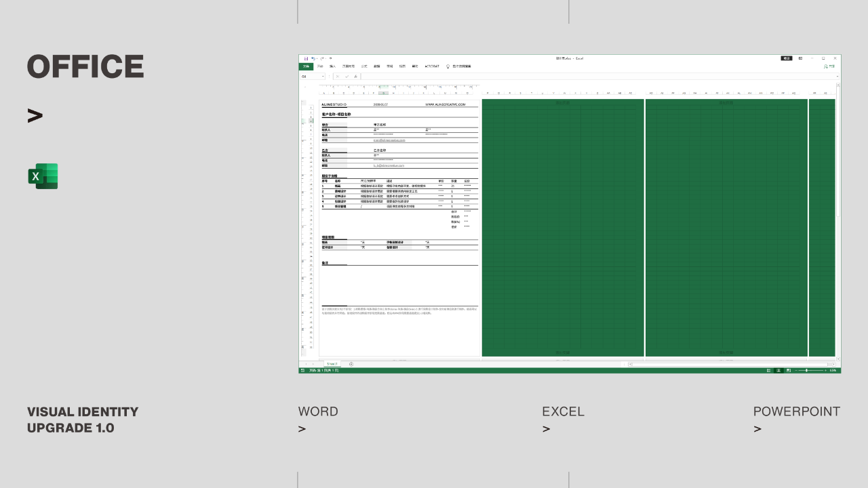Open the Data (数据) ribbon tab
This screenshot has width=868, height=488.
click(376, 66)
